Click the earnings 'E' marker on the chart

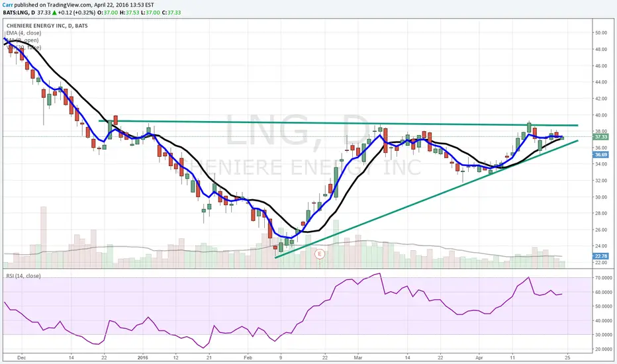[x=320, y=254]
